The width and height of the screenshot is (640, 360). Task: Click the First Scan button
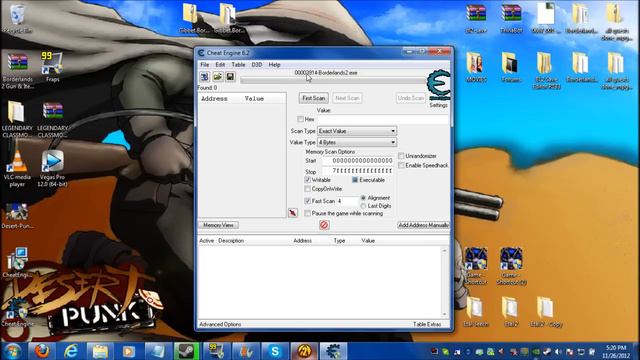[x=313, y=98]
